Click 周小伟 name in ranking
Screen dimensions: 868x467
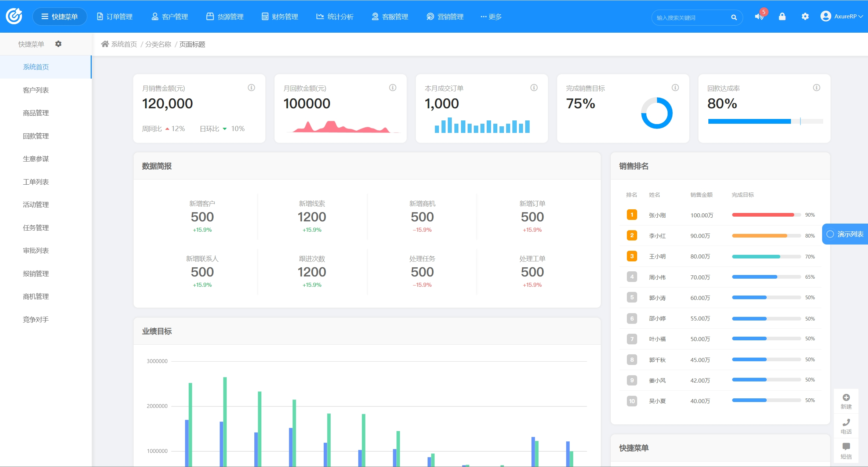[657, 277]
